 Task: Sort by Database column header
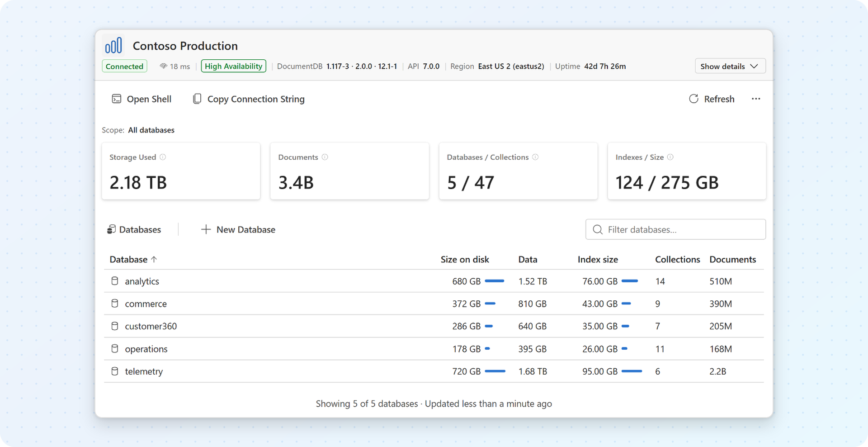click(x=128, y=259)
